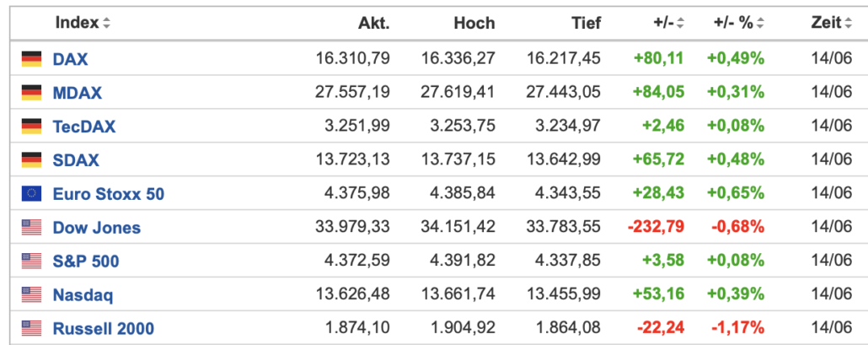Sort the table by Index column arrows

coord(106,24)
